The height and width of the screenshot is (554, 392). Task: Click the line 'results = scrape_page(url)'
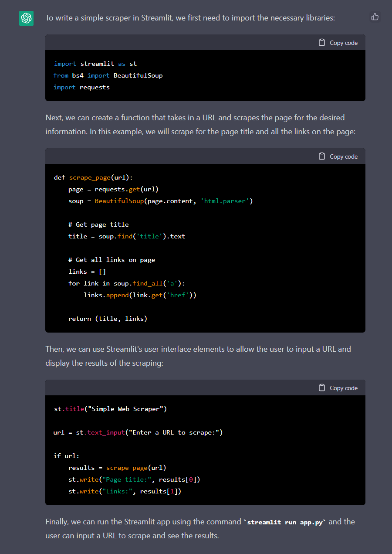118,468
